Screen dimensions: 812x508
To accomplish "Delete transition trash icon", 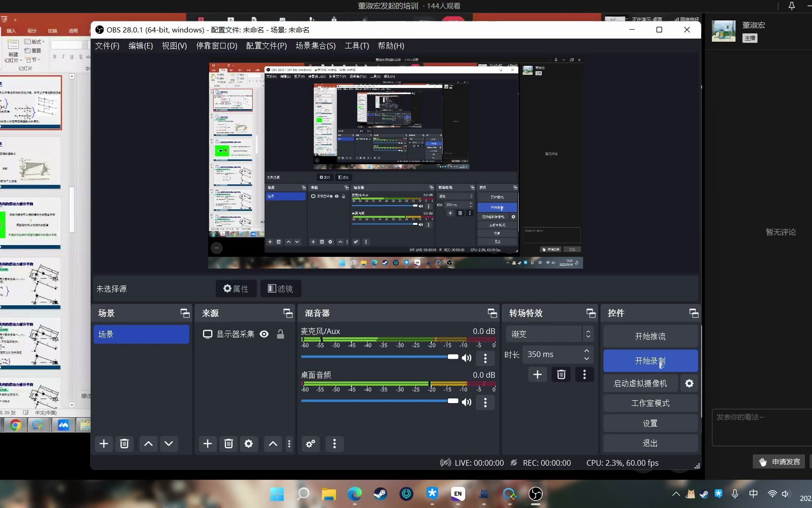I will [561, 374].
